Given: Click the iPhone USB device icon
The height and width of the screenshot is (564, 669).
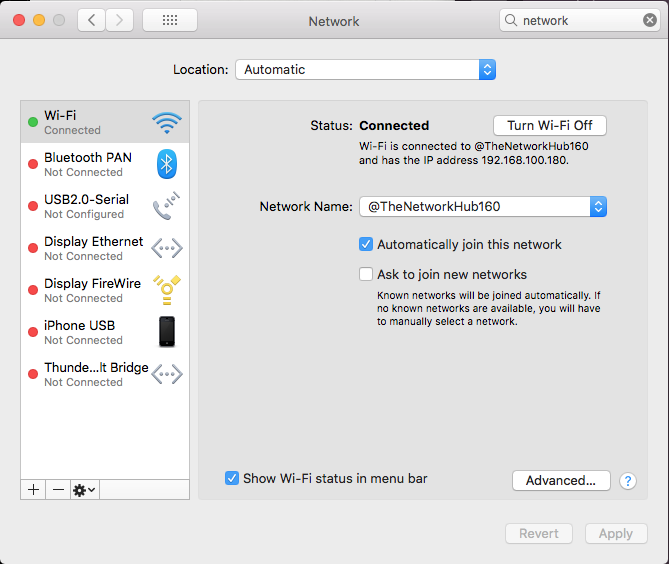Looking at the screenshot, I should (167, 332).
